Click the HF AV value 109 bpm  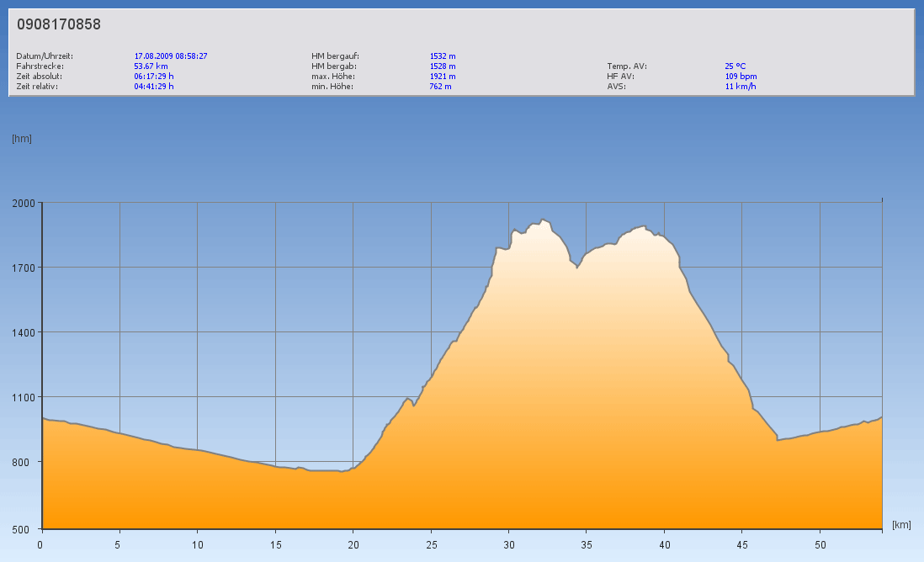741,76
